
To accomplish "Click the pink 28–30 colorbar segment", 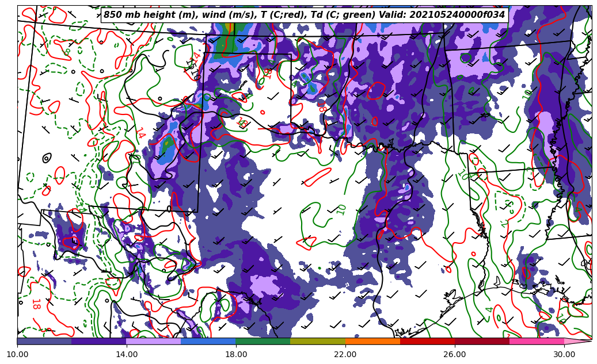I will 537,341.
